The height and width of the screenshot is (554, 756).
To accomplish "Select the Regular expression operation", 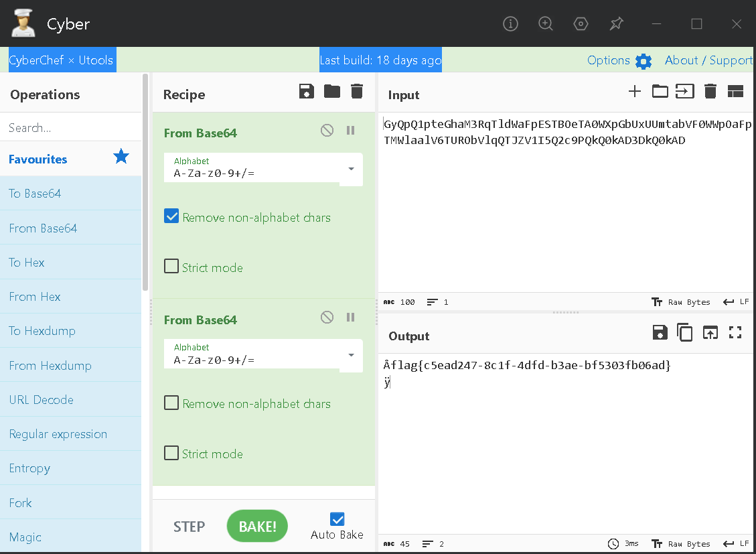I will [71, 434].
